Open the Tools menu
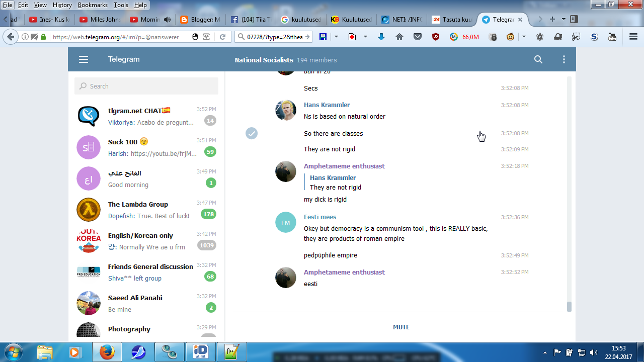644x362 pixels. [121, 5]
